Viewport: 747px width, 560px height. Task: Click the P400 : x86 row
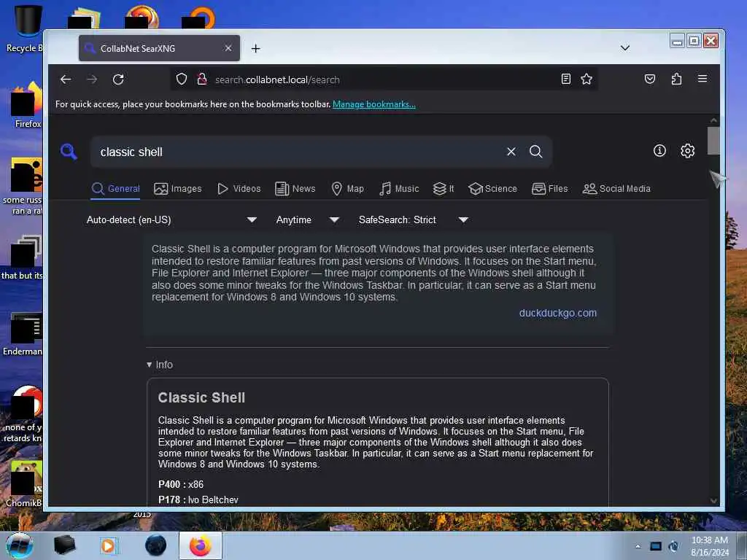[x=181, y=484]
